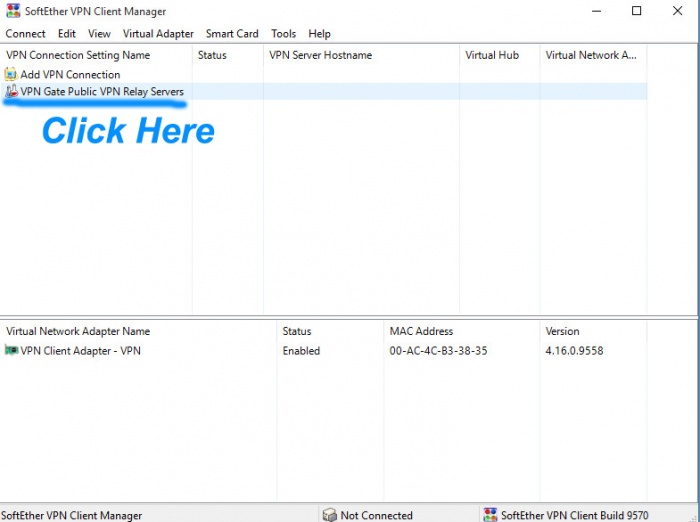The image size is (700, 522).
Task: Click version value 4.16.0.9558
Action: coord(574,351)
